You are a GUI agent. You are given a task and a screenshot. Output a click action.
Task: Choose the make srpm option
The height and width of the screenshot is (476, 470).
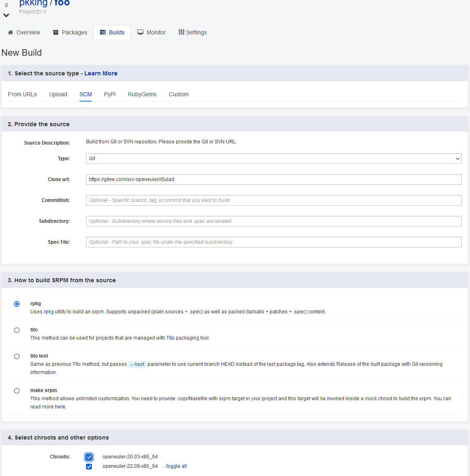click(x=17, y=391)
